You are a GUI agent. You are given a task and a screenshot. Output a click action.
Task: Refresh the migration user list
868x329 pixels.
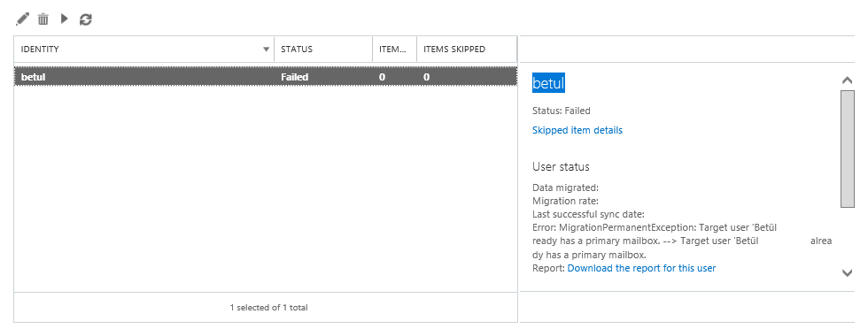(85, 19)
